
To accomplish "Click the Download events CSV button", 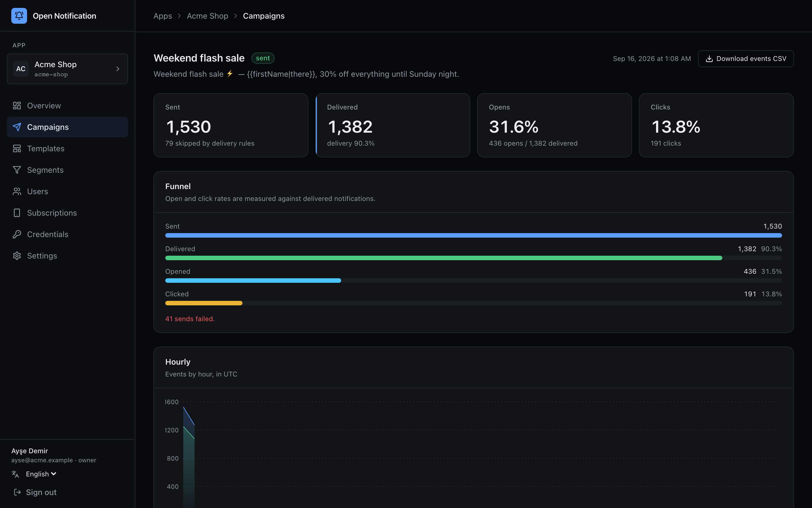I will coord(745,59).
